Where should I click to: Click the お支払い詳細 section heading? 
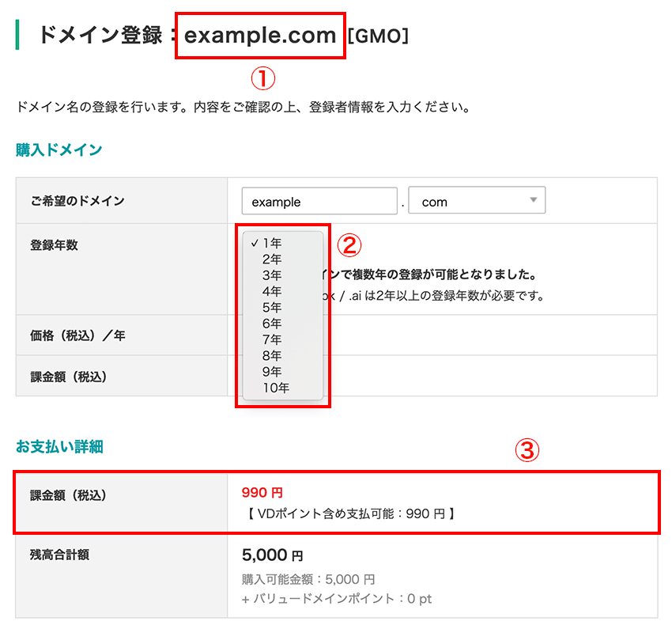point(59,447)
